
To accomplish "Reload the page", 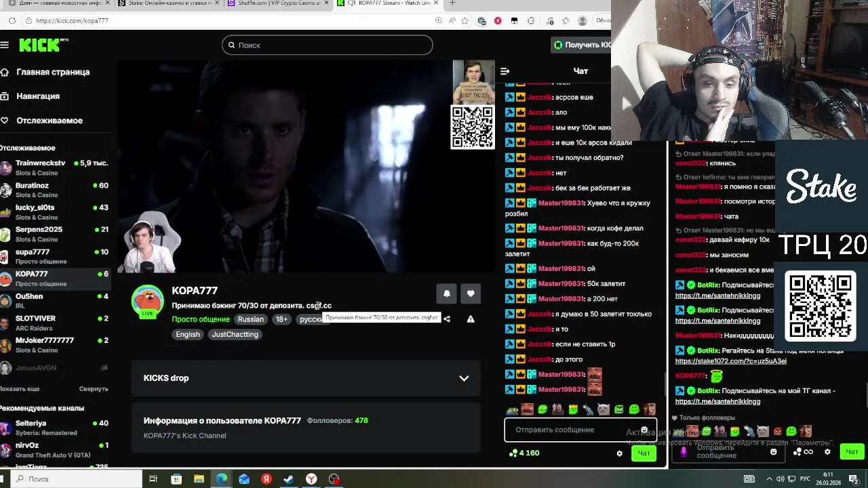I will 12,20.
